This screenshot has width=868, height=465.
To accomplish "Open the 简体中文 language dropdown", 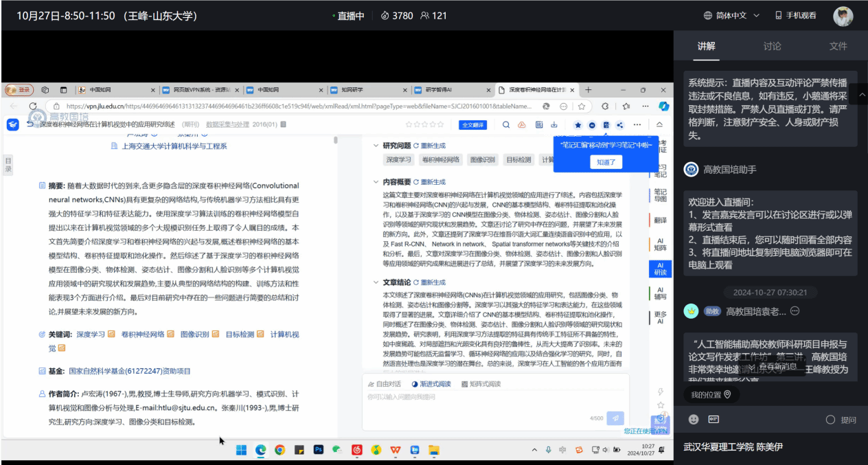I will pos(733,15).
